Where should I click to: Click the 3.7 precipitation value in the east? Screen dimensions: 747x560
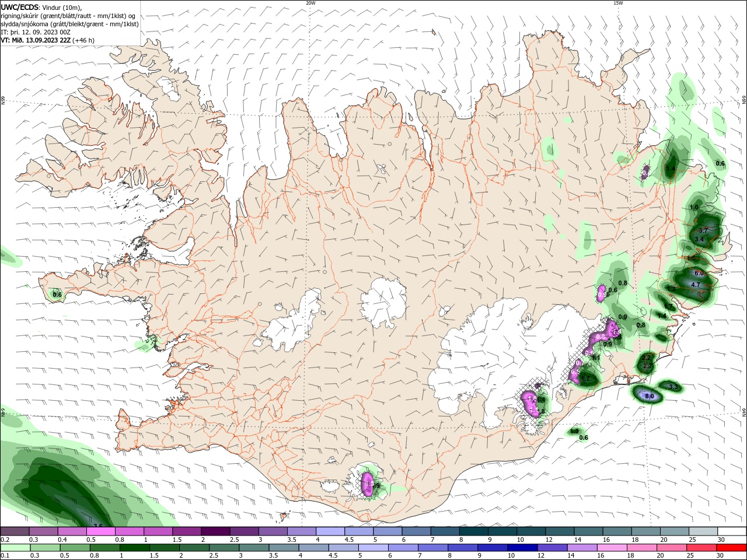703,230
